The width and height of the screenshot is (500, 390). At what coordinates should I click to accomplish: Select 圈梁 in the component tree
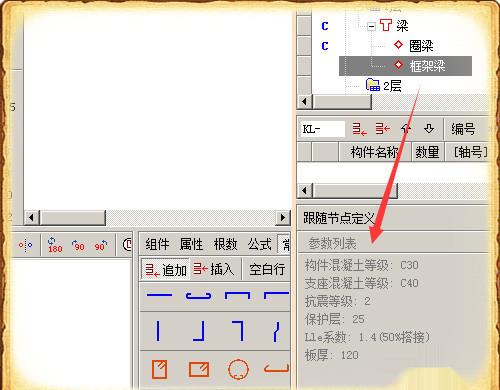[421, 46]
